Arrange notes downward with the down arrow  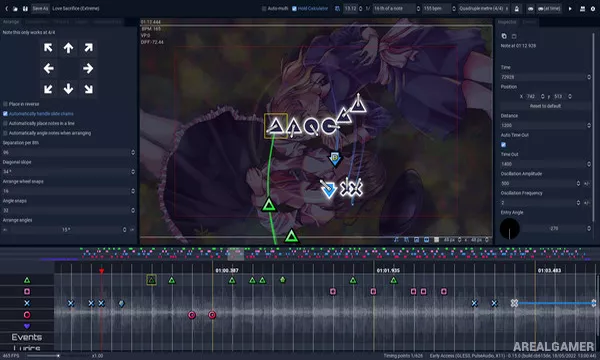68,89
